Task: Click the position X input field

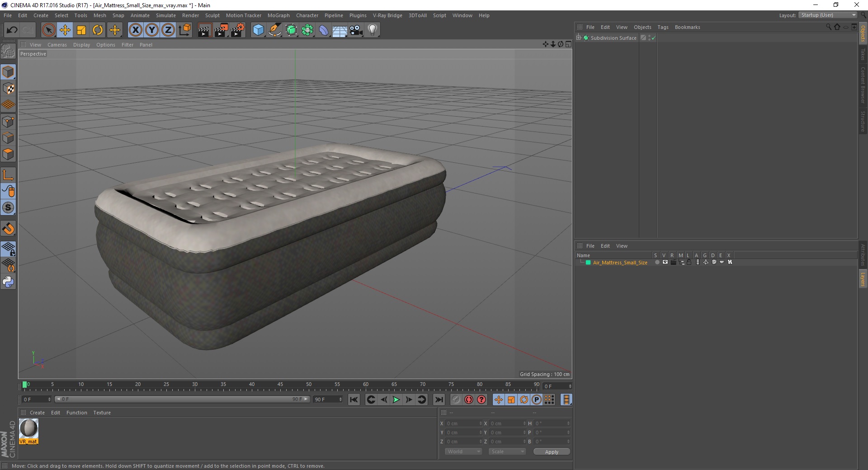Action: coord(463,423)
